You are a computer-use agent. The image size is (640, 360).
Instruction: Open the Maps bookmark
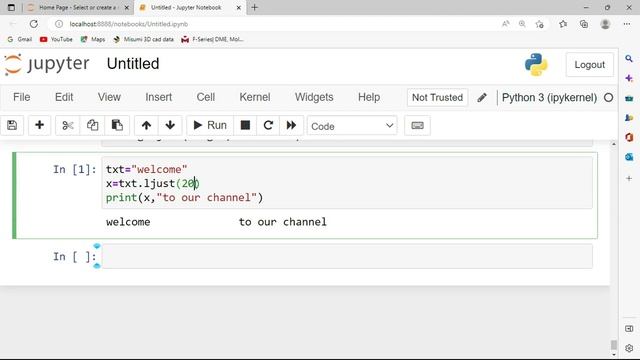pos(93,39)
